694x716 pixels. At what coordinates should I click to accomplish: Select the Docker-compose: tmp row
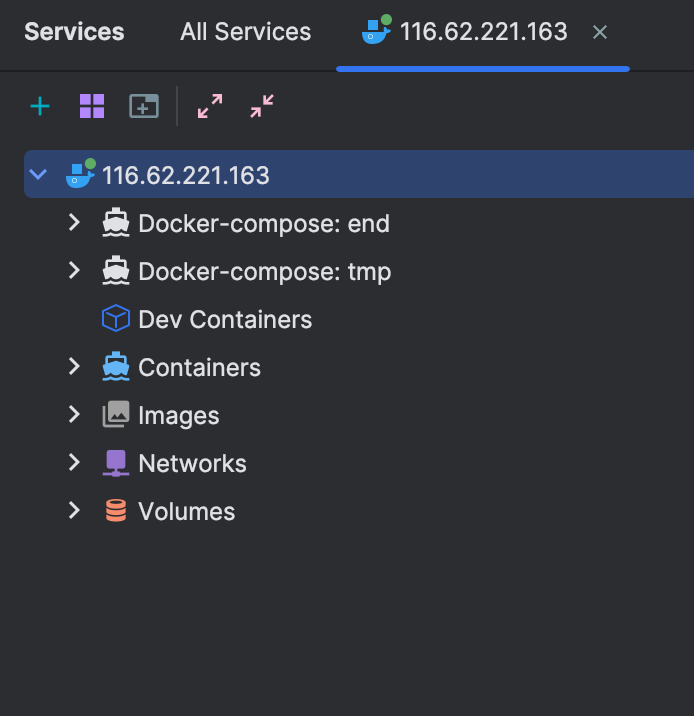359,271
